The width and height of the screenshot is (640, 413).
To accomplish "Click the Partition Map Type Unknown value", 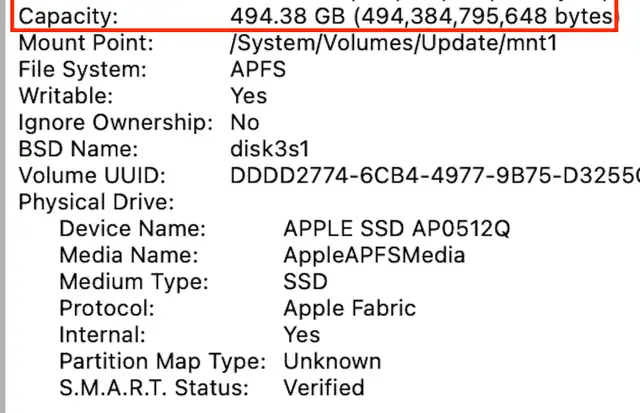I will 332,361.
